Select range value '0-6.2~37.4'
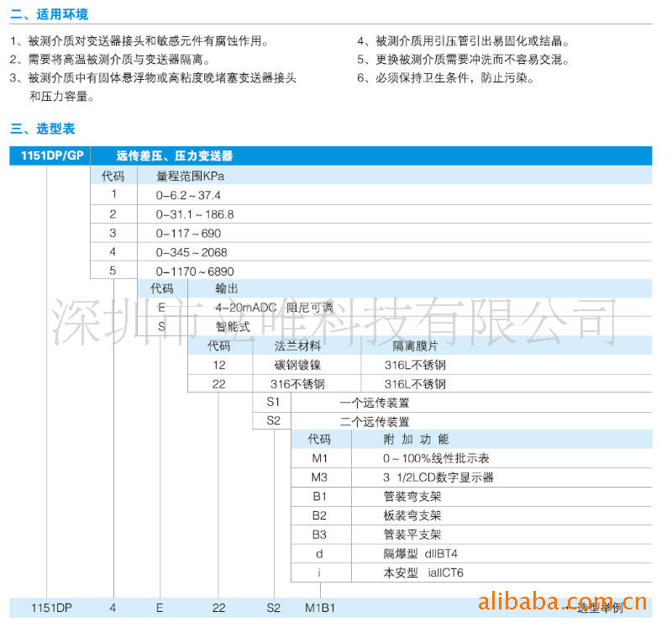This screenshot has height=633, width=672. tap(188, 196)
